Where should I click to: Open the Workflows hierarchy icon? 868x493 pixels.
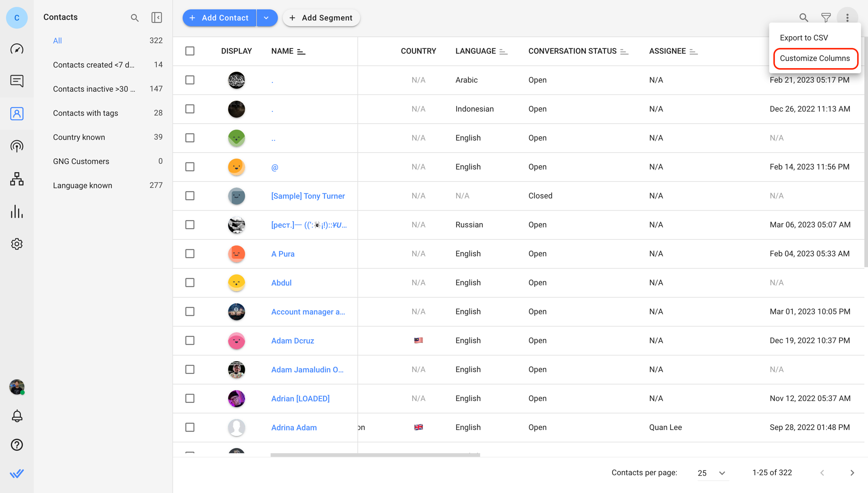(17, 179)
